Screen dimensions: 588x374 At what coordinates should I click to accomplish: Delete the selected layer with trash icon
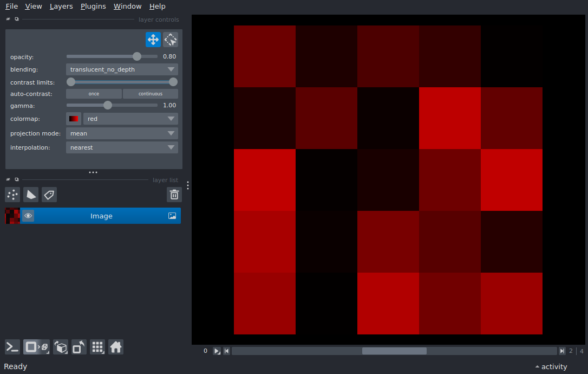pos(174,195)
